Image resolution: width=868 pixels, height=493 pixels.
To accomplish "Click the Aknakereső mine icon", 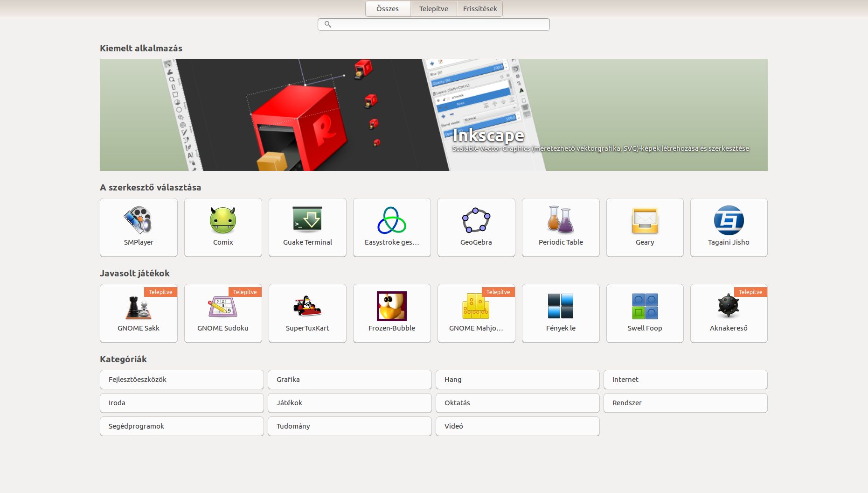I will pos(729,306).
